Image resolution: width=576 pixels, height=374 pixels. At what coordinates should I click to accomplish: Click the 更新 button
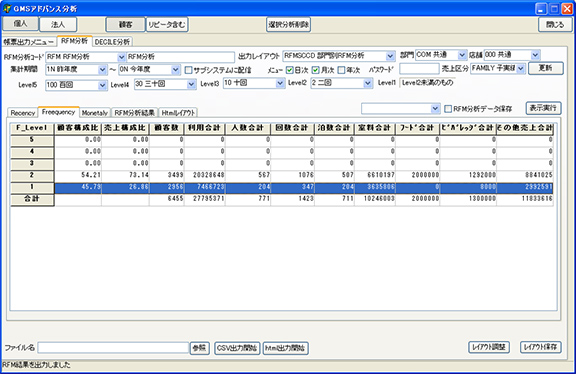(546, 68)
